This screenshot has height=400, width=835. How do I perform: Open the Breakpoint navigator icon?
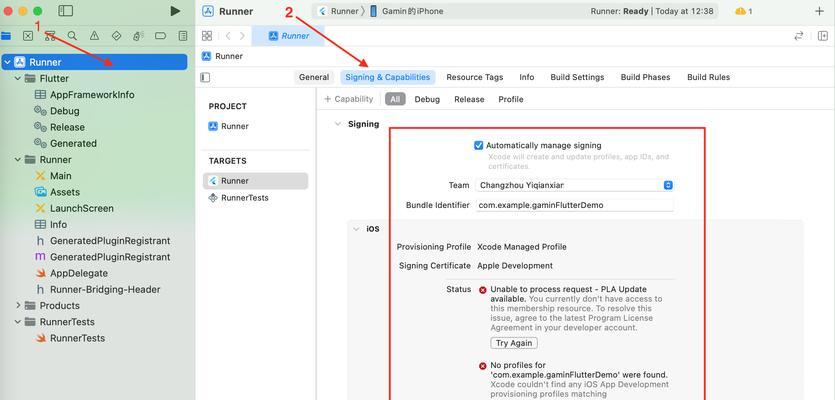pos(160,36)
